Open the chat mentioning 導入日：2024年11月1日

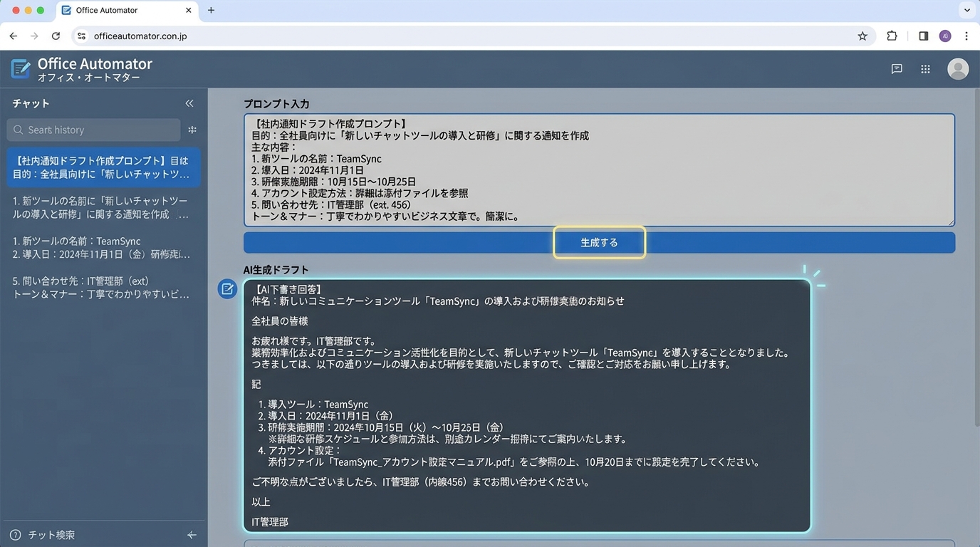pyautogui.click(x=103, y=248)
